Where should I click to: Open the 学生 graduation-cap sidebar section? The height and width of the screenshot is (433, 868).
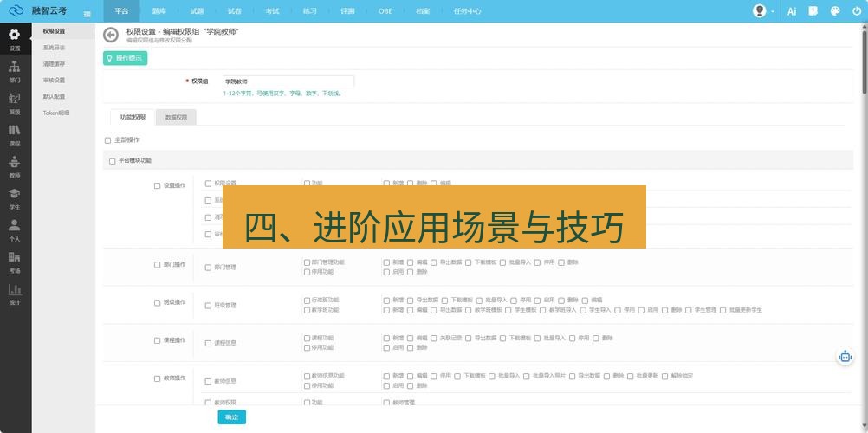pos(15,199)
